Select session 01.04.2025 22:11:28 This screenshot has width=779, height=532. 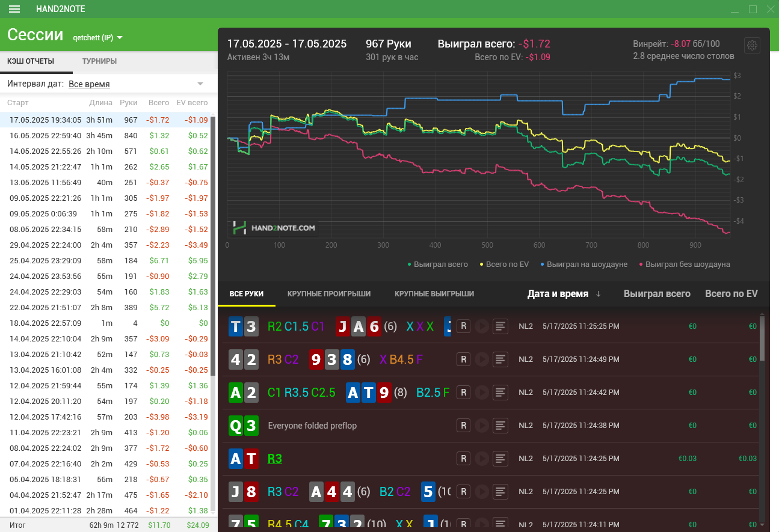105,511
